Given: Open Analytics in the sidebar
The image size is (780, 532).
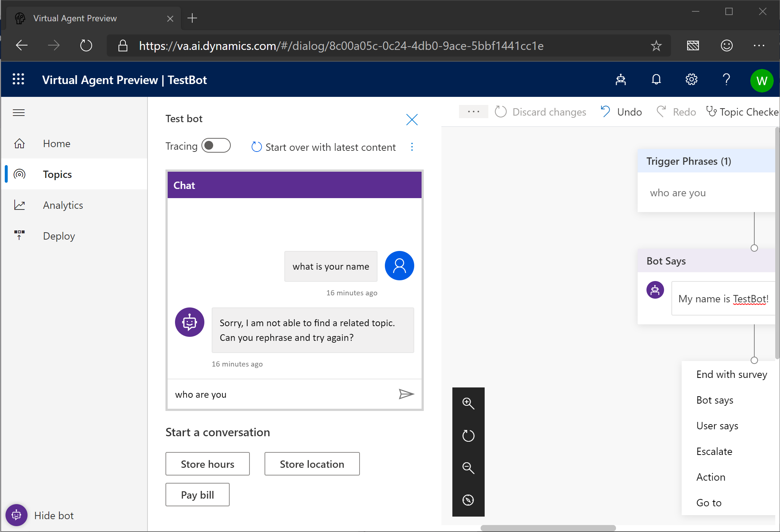Looking at the screenshot, I should [x=63, y=205].
